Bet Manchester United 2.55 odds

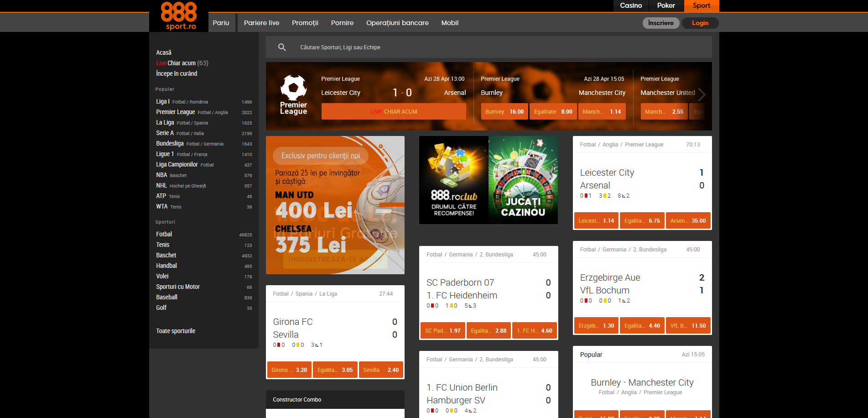[x=664, y=111]
